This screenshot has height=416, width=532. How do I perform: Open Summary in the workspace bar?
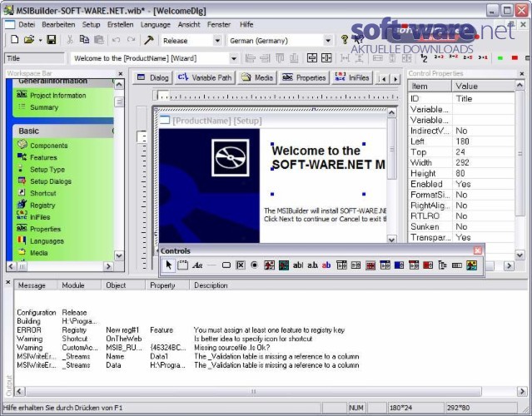44,107
